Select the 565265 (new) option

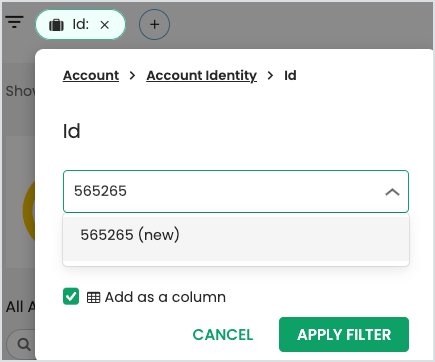coord(236,235)
